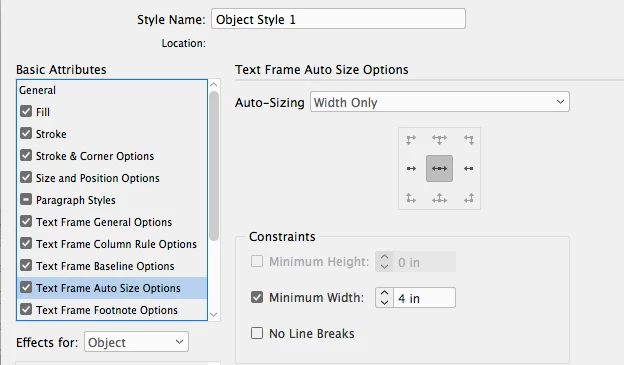Open Paragraph Styles settings
This screenshot has height=365, width=624.
pyautogui.click(x=76, y=200)
